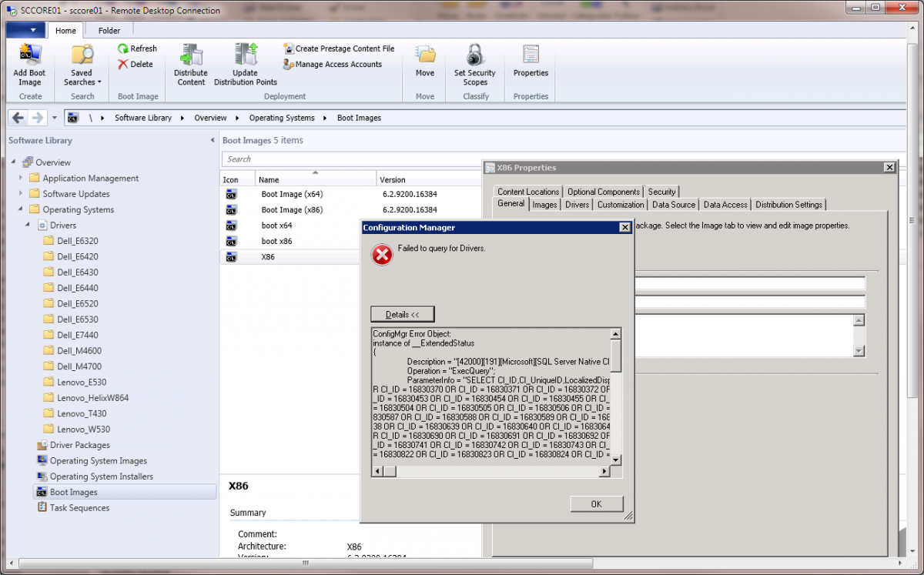Open Saved Searches in ribbon
The height and width of the screenshot is (575, 924).
[x=82, y=65]
